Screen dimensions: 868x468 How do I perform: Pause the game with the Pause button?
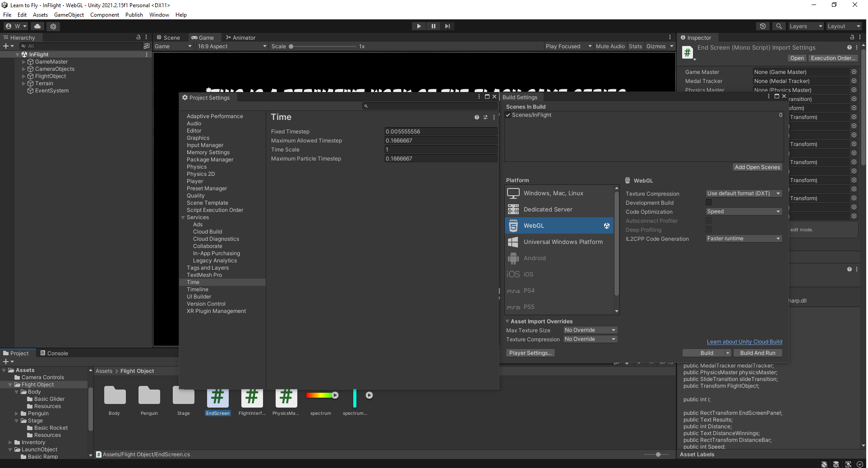pyautogui.click(x=433, y=26)
